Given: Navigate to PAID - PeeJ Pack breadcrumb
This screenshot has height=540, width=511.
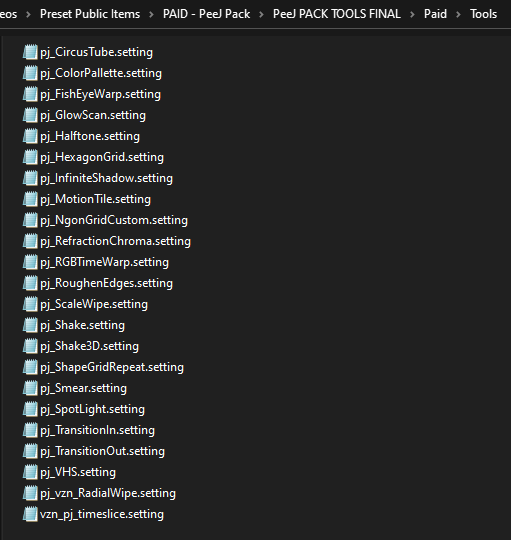Looking at the screenshot, I should pos(206,14).
